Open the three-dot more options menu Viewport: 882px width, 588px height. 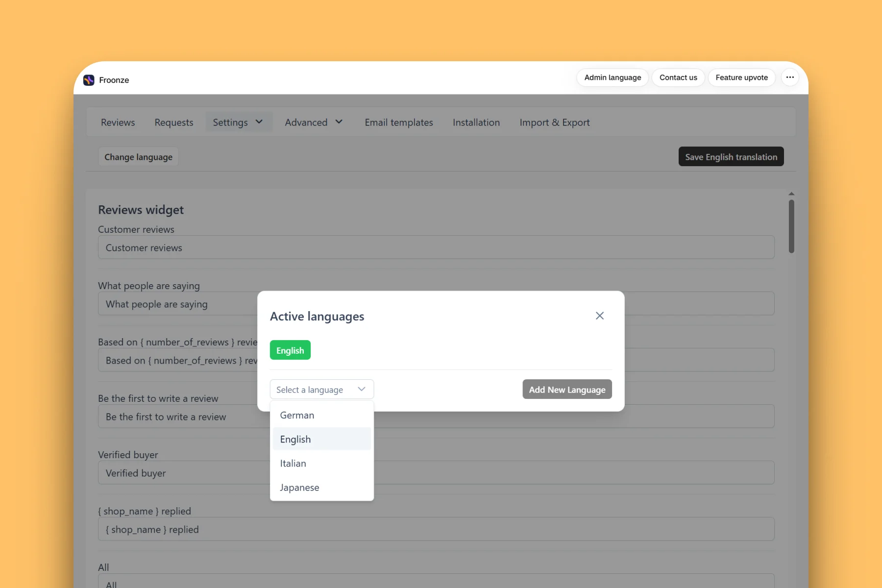[x=790, y=77]
